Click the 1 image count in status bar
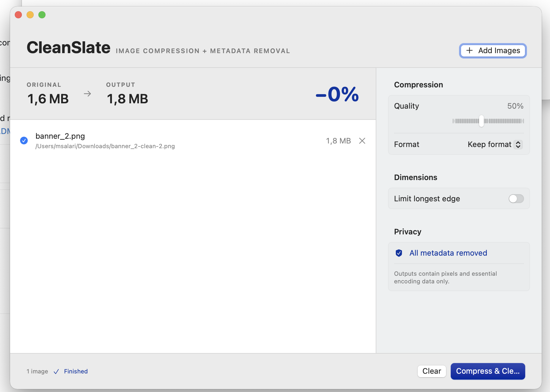The width and height of the screenshot is (550, 392). [x=37, y=371]
